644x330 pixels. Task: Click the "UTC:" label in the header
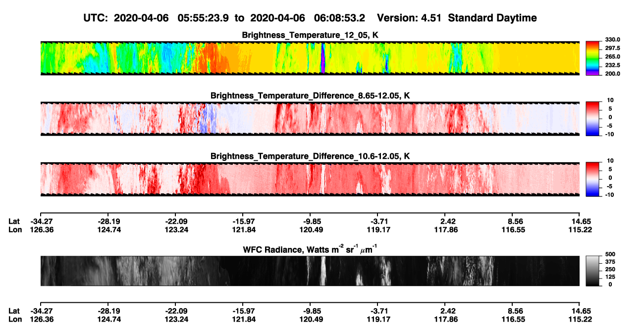coord(96,18)
